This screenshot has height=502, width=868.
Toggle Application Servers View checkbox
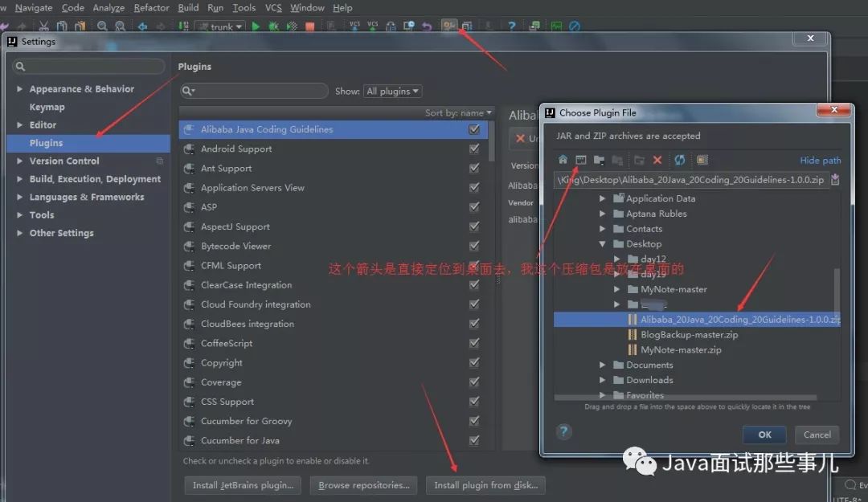[x=474, y=187]
